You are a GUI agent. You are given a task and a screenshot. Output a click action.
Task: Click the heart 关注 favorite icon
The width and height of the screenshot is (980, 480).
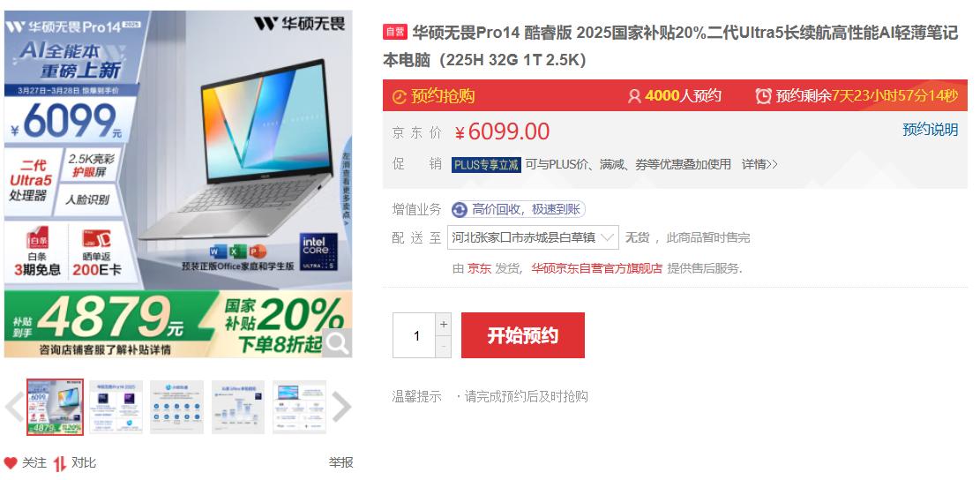pos(11,463)
